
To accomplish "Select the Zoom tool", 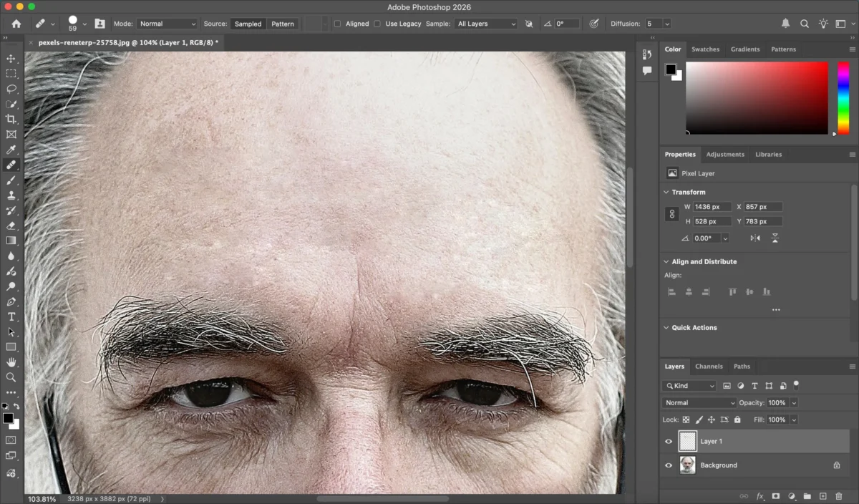I will tap(11, 376).
